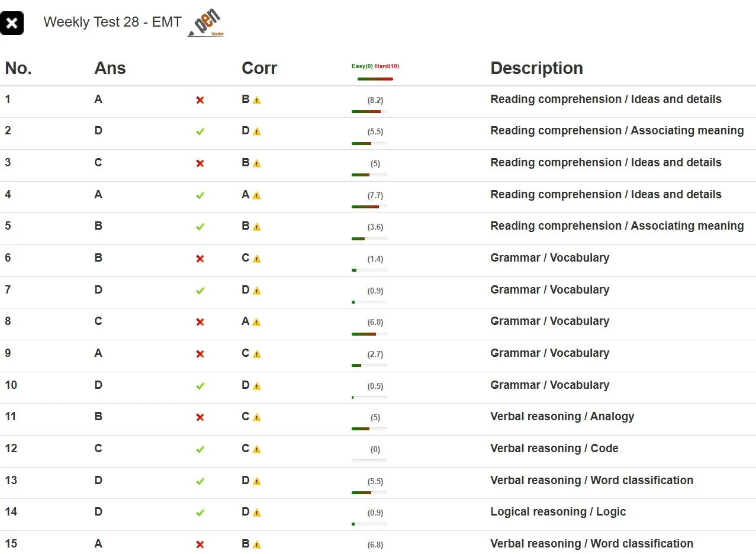Viewport: 756px width, 554px height.
Task: Click the difficulty bar for question 1
Action: point(369,111)
